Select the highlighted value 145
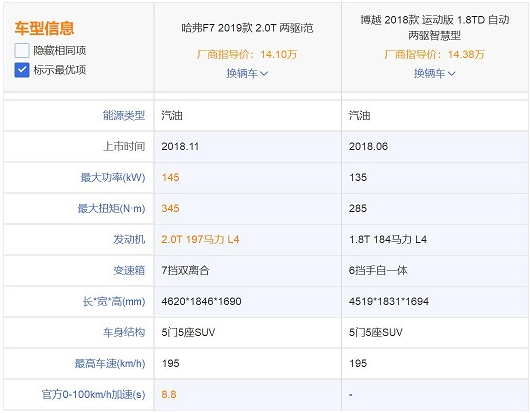 click(170, 177)
